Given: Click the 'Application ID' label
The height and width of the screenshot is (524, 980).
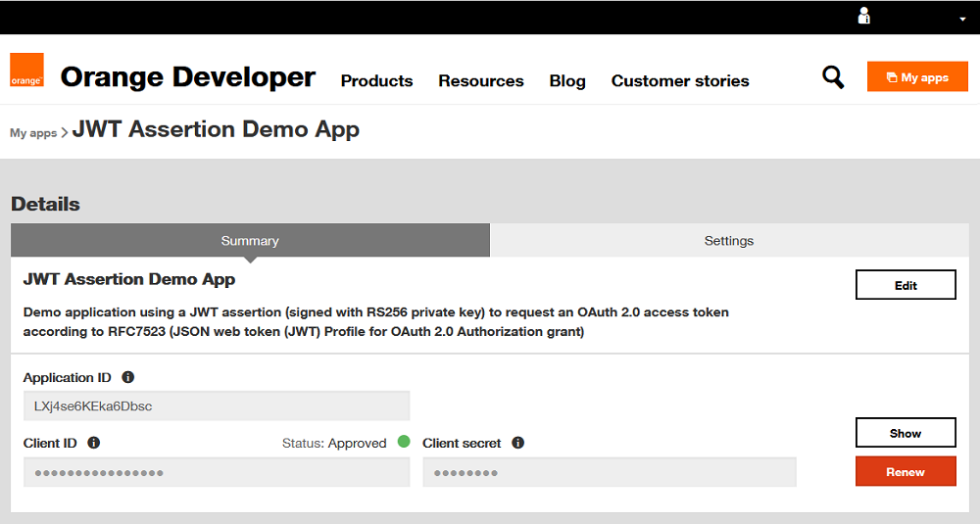Looking at the screenshot, I should click(67, 378).
